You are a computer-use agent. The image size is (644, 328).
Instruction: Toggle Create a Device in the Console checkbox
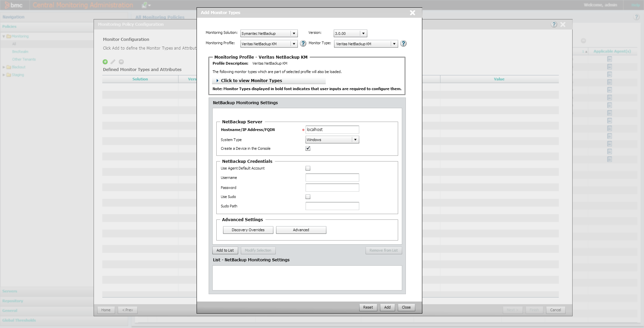pyautogui.click(x=308, y=148)
